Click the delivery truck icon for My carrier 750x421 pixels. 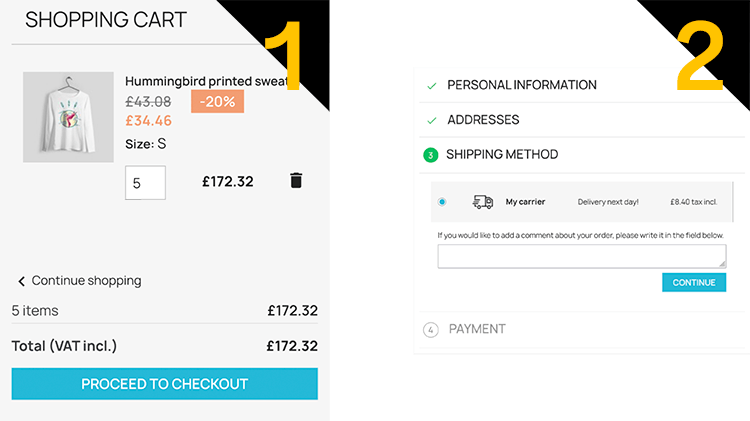pos(483,202)
